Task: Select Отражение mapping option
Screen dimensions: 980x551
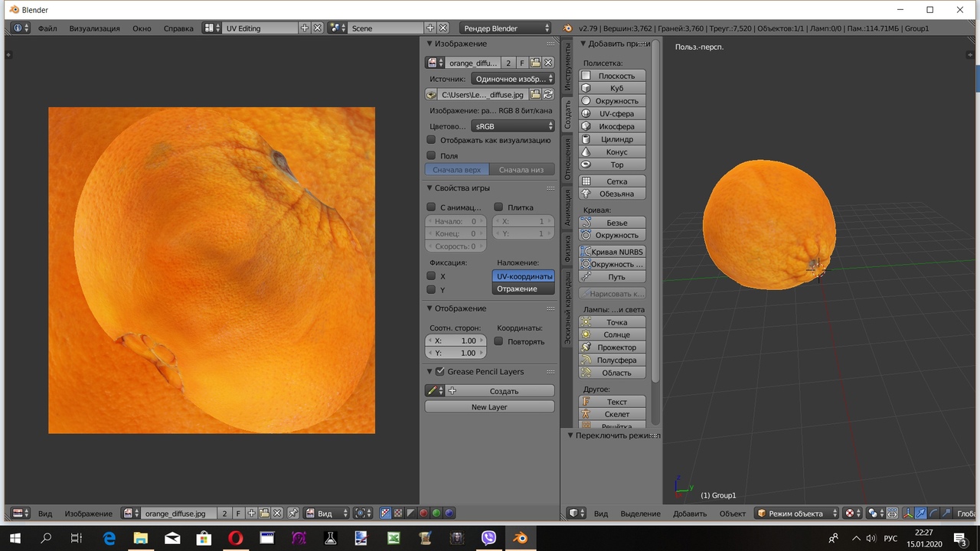Action: pyautogui.click(x=524, y=289)
